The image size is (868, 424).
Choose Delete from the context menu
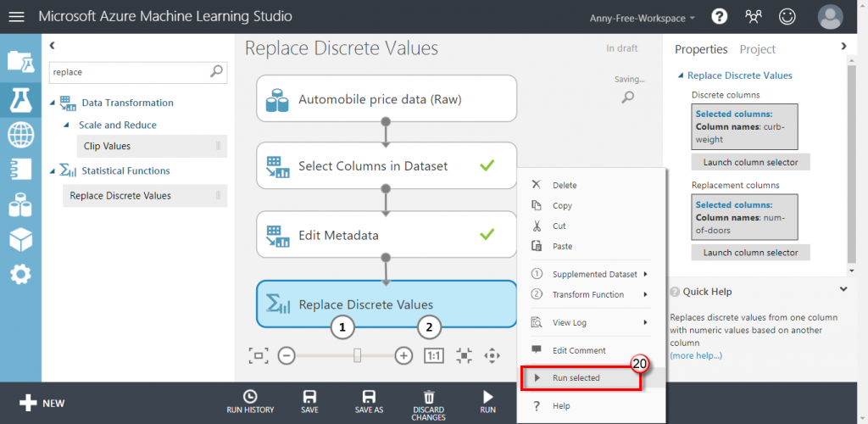[x=564, y=185]
